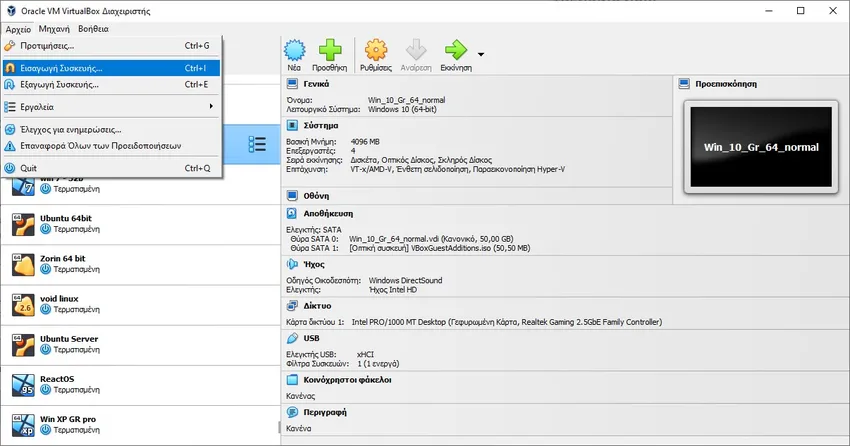Screen dimensions: 850x446
Task: Choose Εισαγωγή Συσκευής... from the menu
Action: coord(111,68)
